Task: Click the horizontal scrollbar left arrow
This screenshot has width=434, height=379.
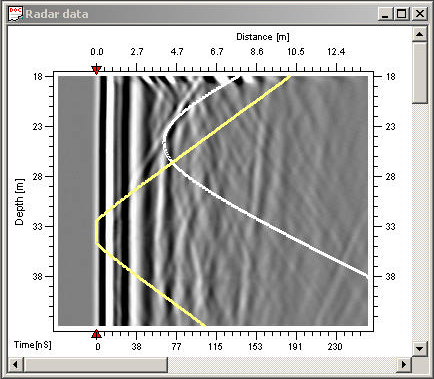Action: tap(15, 364)
